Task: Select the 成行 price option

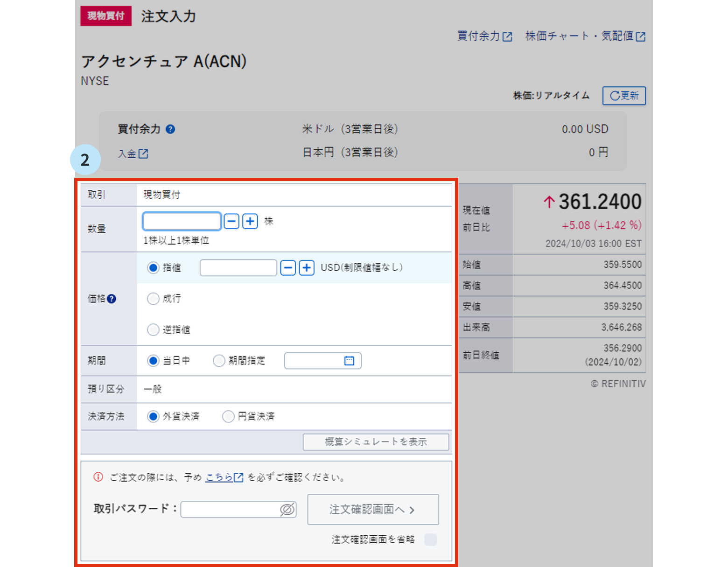Action: [153, 299]
